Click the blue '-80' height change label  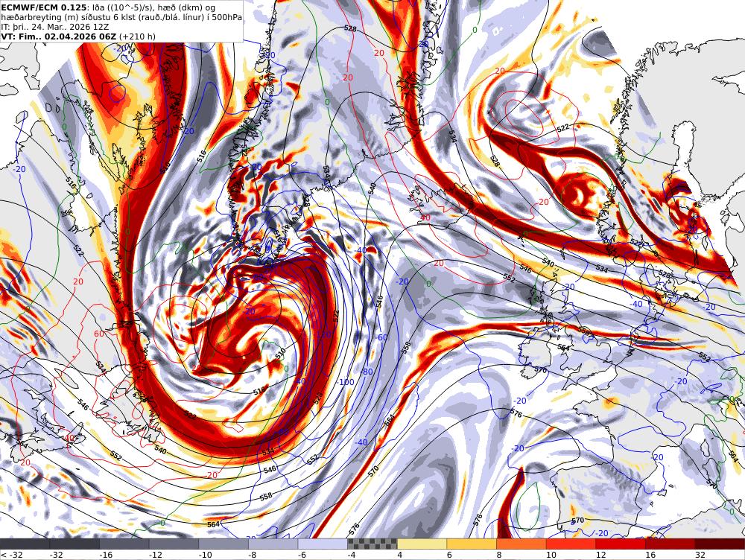367,372
